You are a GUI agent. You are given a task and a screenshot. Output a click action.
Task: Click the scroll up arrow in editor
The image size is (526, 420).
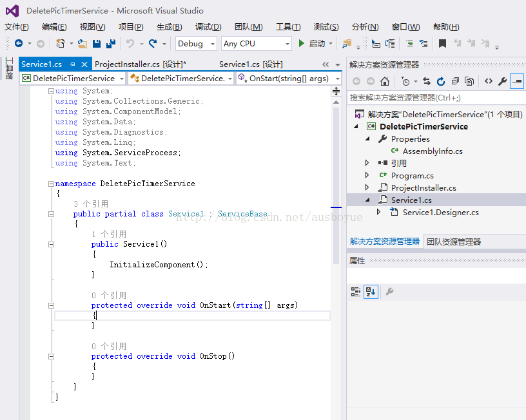336,102
